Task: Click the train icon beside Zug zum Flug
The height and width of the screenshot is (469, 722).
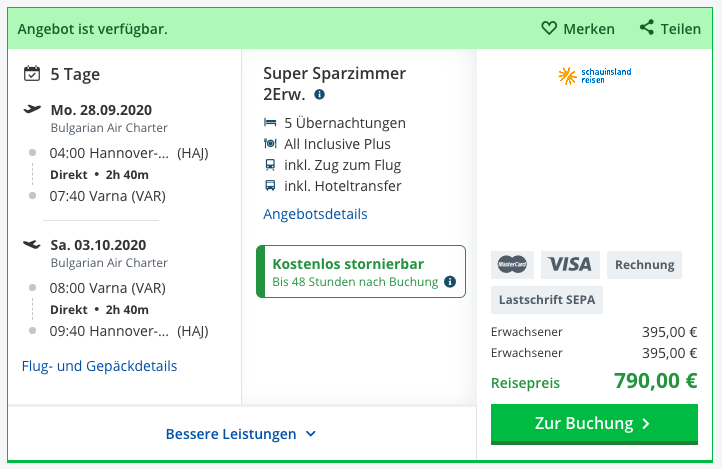Action: pyautogui.click(x=270, y=164)
